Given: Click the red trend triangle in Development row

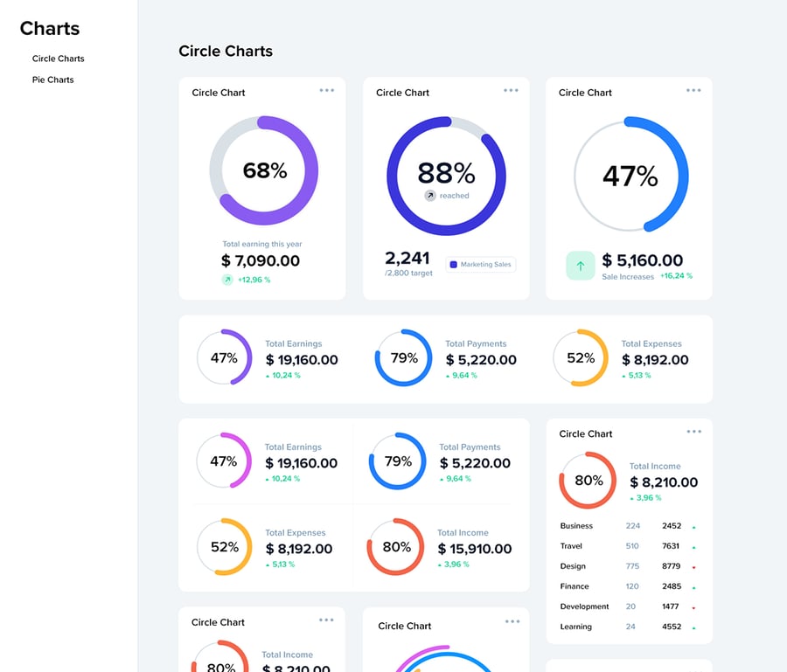Looking at the screenshot, I should 693,607.
